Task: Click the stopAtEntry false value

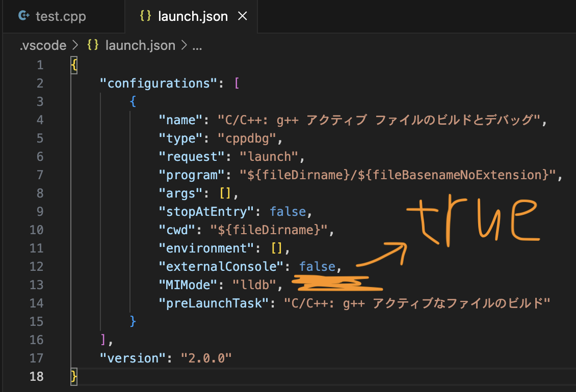Action: point(287,211)
